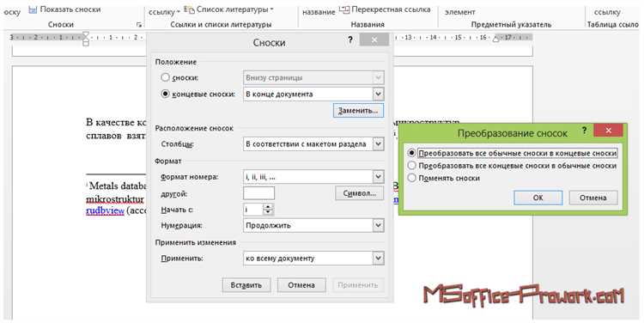Click the Вставить button
Screen dimensions: 644x323
coord(246,285)
